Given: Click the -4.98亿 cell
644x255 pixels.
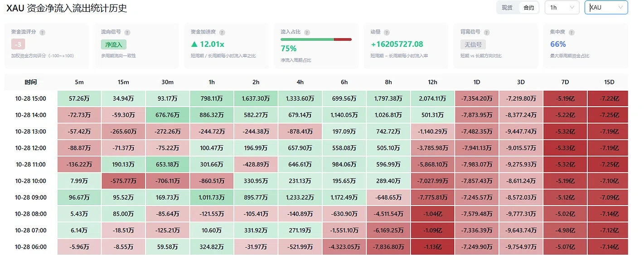Looking at the screenshot, I should (x=565, y=230).
